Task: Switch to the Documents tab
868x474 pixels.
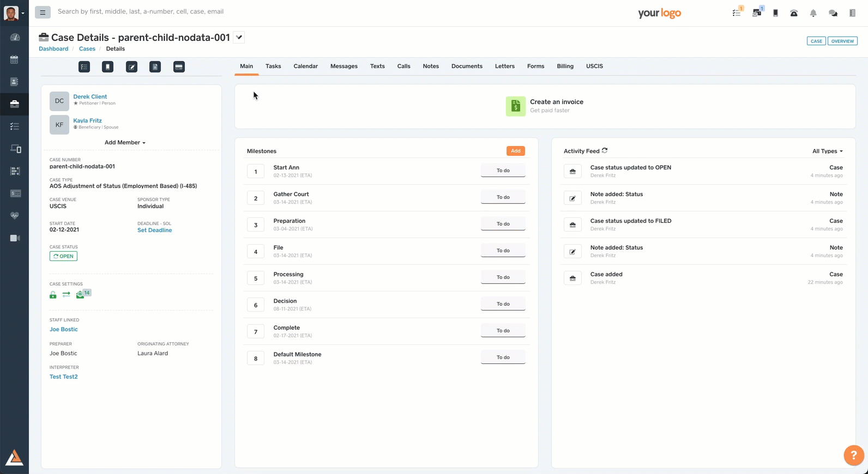Action: coord(467,66)
